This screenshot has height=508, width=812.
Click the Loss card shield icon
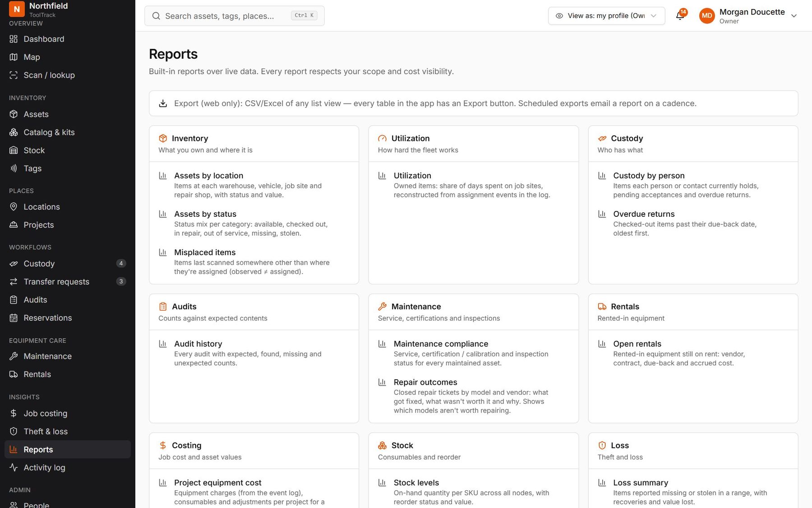(x=602, y=445)
